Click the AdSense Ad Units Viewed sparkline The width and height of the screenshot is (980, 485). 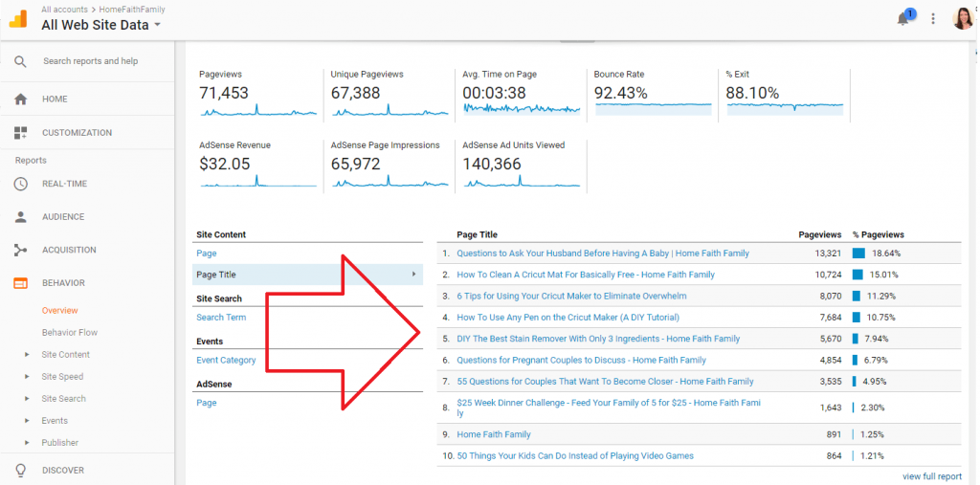(522, 181)
